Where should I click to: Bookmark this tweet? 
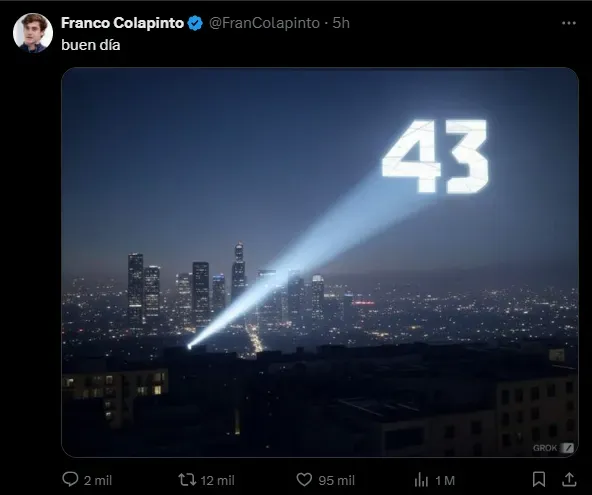click(539, 480)
